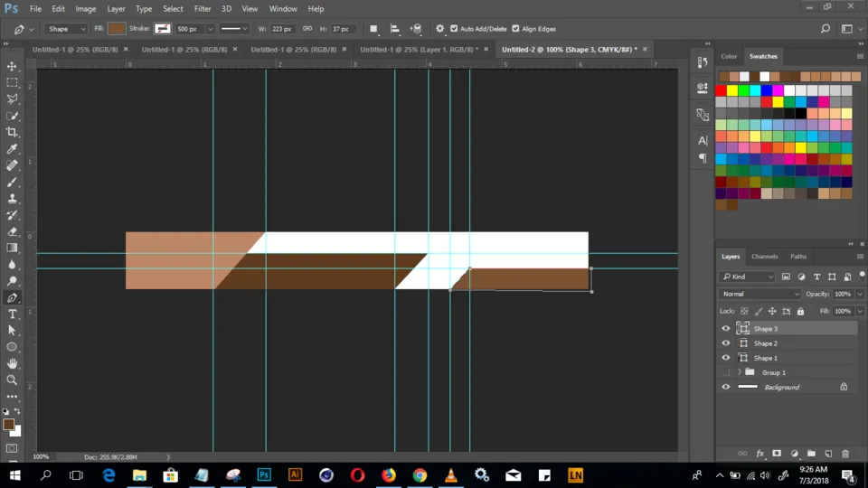Viewport: 868px width, 488px height.
Task: Select the History Brush tool
Action: [12, 215]
